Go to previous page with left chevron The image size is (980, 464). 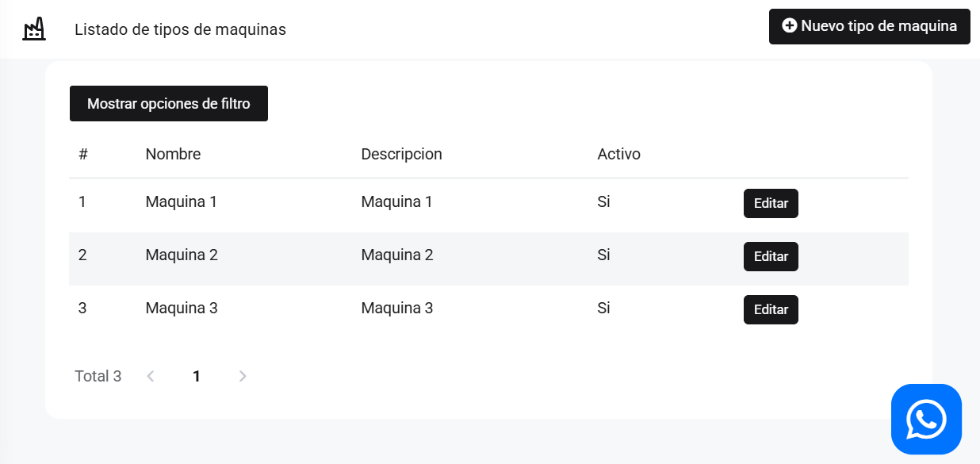tap(151, 376)
